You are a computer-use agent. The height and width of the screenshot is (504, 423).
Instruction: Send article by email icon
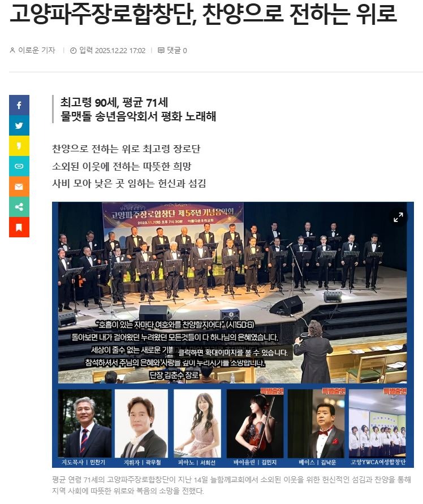pyautogui.click(x=19, y=186)
